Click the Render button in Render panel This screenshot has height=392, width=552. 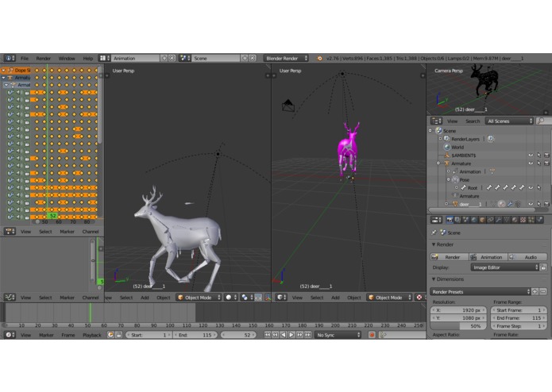tap(450, 257)
